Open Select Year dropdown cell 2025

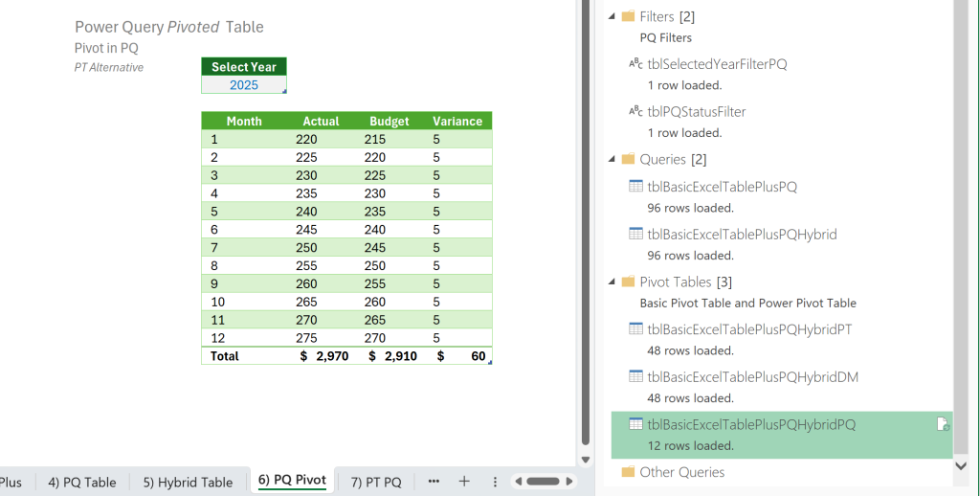coord(244,85)
